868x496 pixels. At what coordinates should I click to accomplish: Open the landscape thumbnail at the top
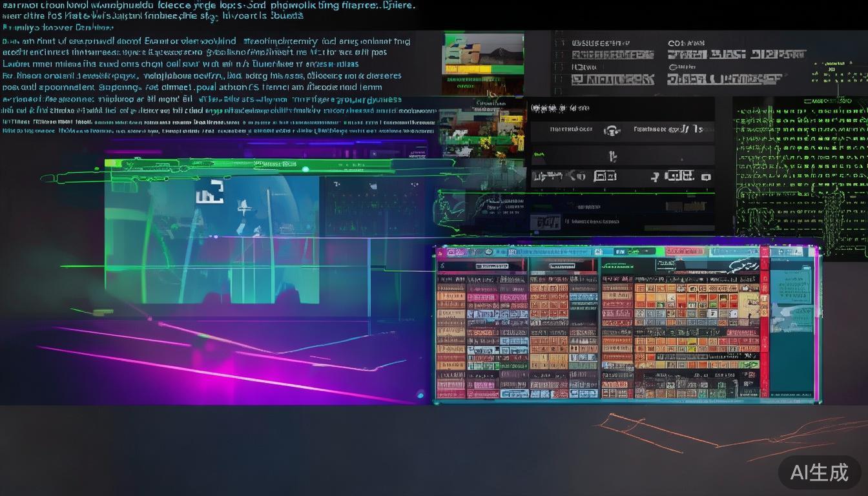tap(482, 54)
